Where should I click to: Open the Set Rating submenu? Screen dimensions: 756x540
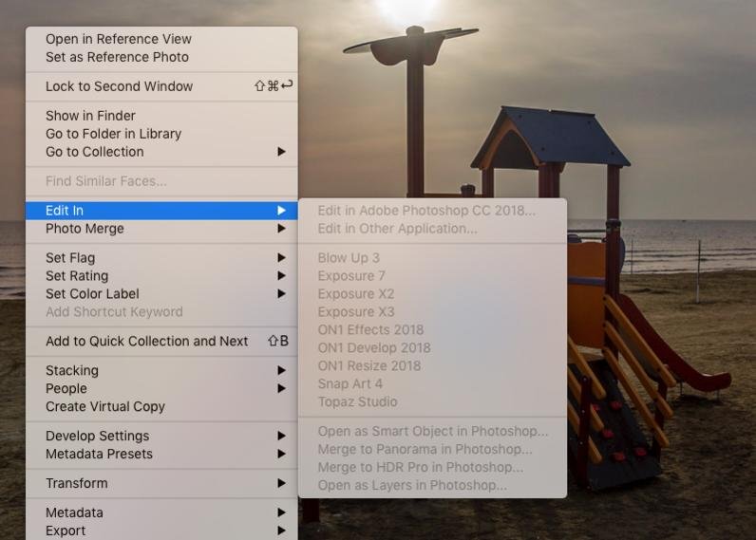click(76, 276)
